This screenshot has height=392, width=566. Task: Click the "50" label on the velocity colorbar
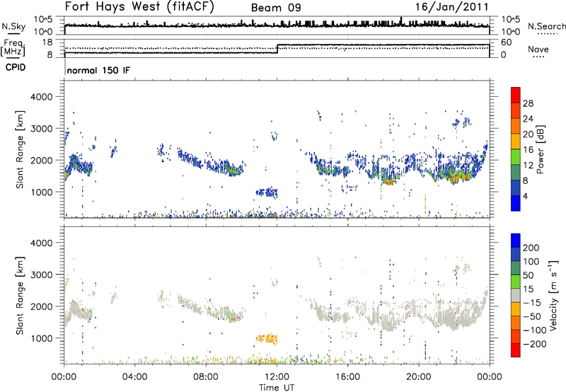pos(528,275)
